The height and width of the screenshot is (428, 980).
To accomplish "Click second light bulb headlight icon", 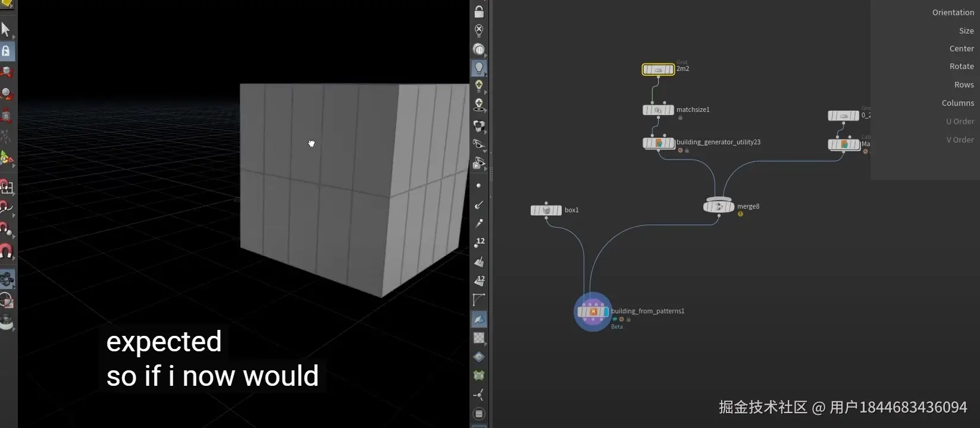I will point(479,87).
